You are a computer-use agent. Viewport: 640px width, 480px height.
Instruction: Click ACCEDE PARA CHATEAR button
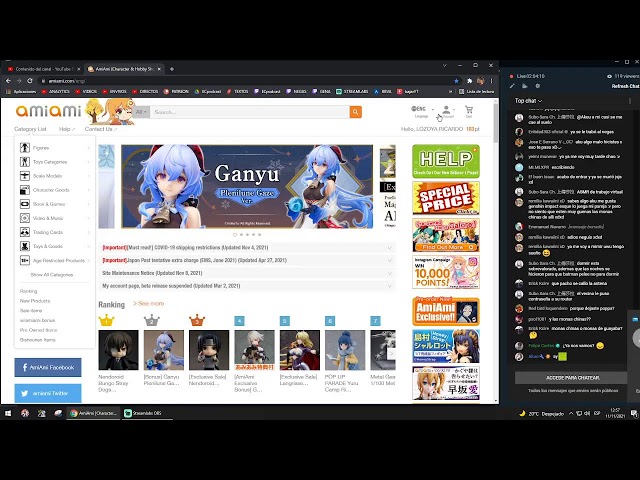click(572, 378)
